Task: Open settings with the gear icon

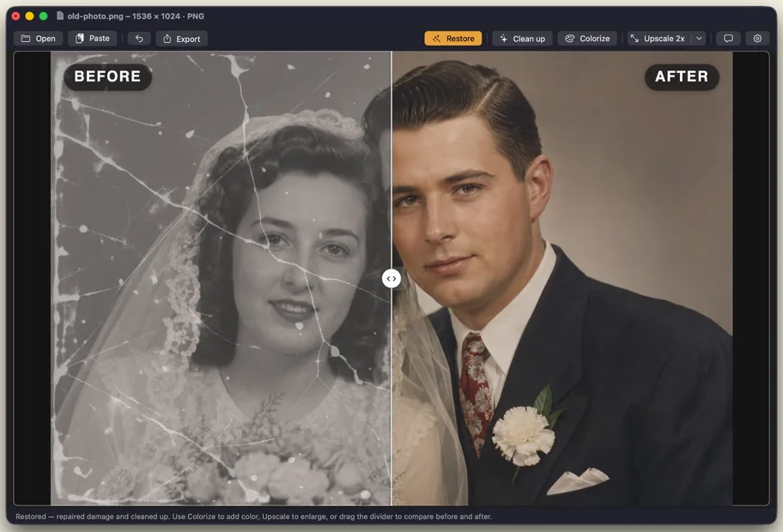Action: pyautogui.click(x=757, y=39)
